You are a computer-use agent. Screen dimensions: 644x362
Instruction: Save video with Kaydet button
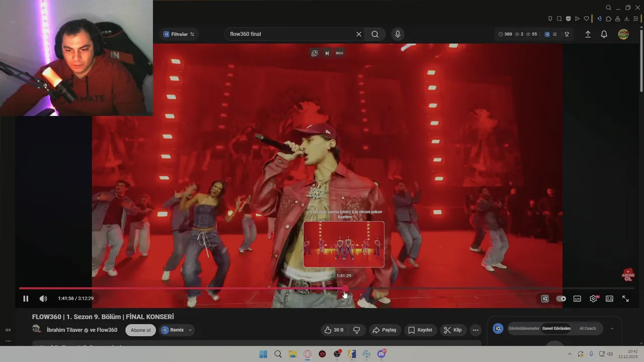coord(420,330)
